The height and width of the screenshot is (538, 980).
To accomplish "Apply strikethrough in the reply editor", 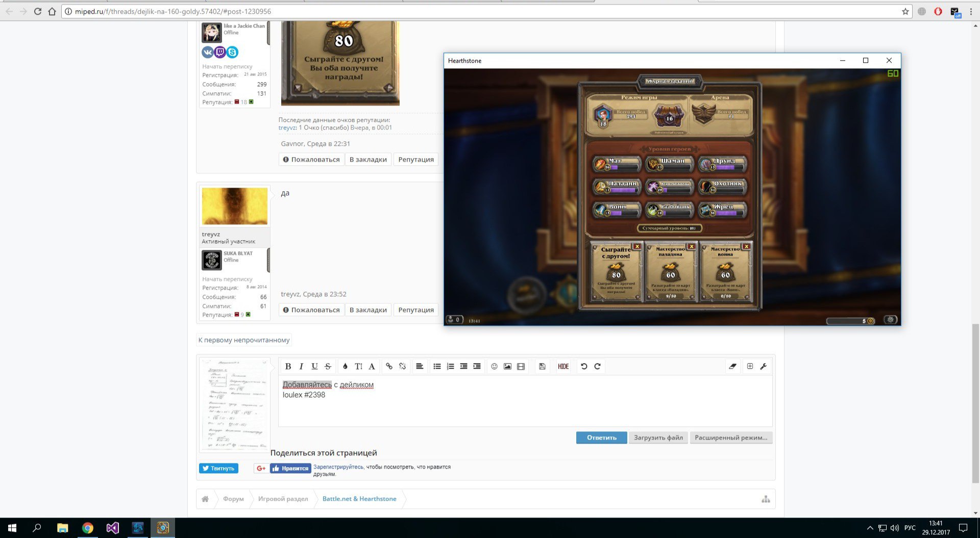I will pos(328,366).
